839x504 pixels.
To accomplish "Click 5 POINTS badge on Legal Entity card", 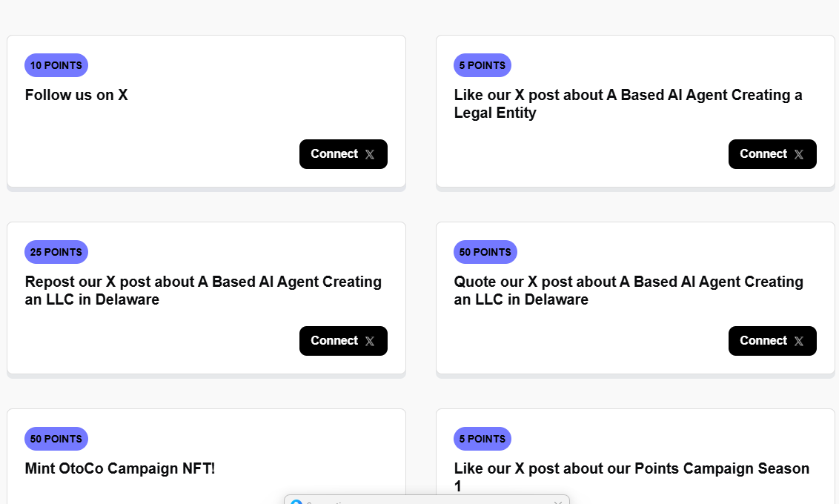I will (482, 65).
